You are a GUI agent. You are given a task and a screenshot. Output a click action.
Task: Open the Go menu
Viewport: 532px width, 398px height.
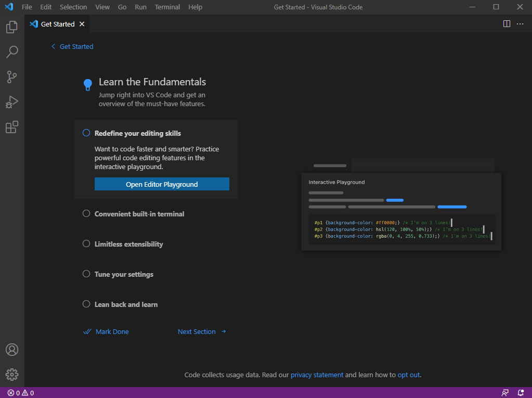122,7
